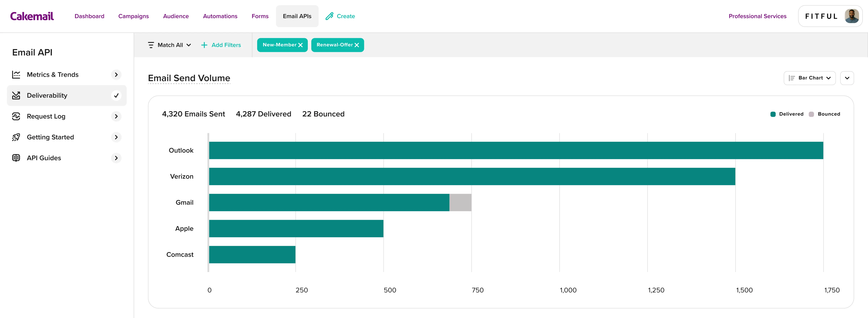Image resolution: width=868 pixels, height=318 pixels.
Task: Remove the Renewal-Offer filter tag
Action: [x=357, y=45]
